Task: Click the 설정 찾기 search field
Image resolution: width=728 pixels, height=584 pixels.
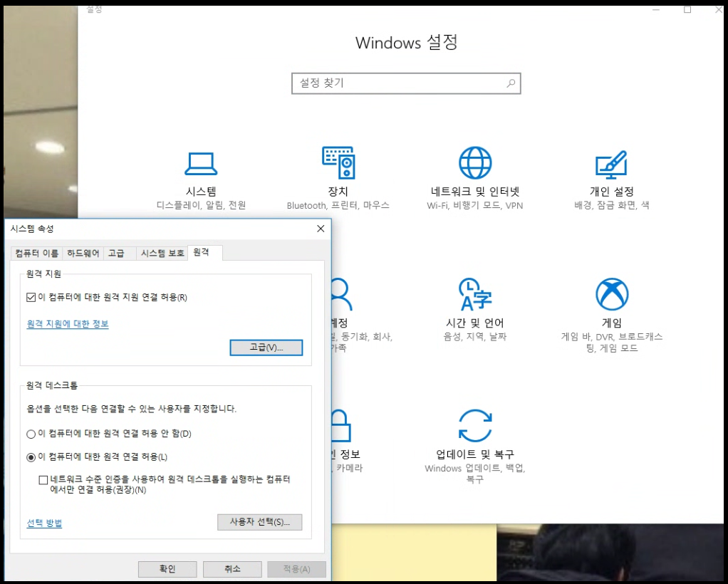Action: coord(399,83)
